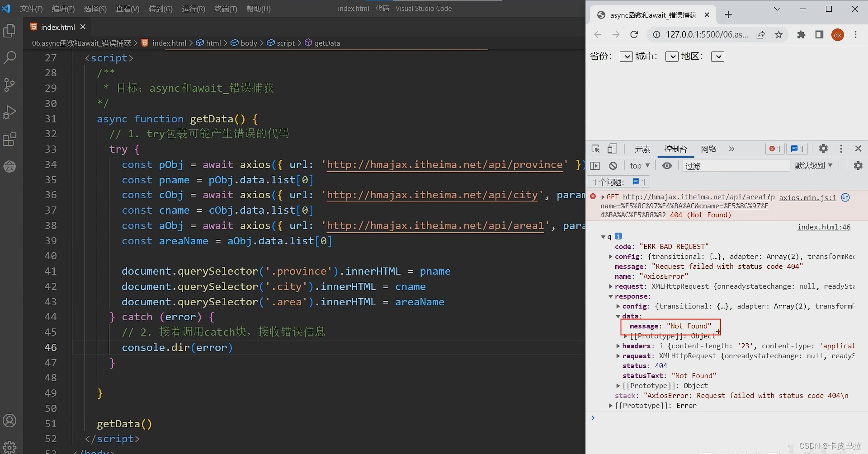Open DevTools more options menu
The width and height of the screenshot is (868, 454).
pyautogui.click(x=841, y=149)
